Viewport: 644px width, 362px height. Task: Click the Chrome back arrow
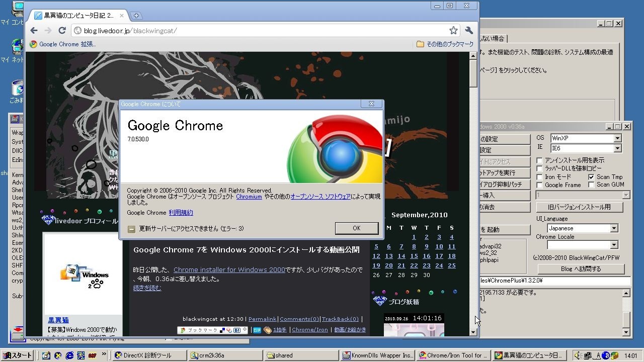pos(34,30)
